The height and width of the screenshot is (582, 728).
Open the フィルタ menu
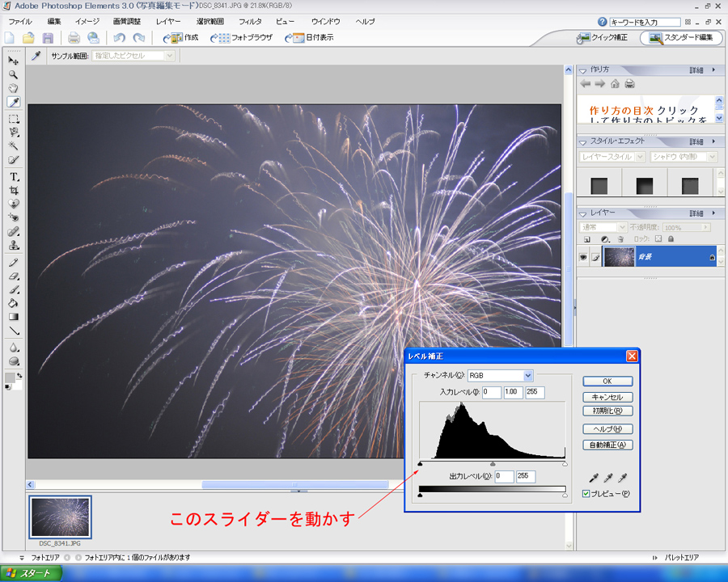250,21
